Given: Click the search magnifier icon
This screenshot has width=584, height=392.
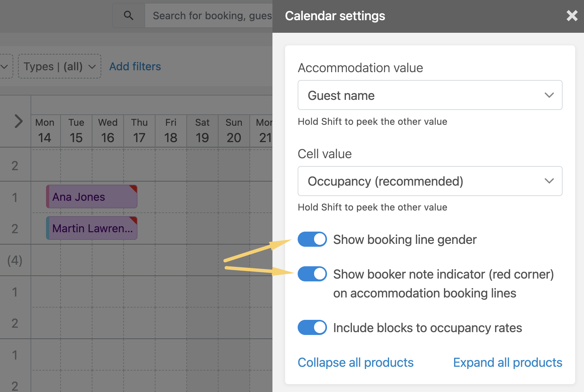Looking at the screenshot, I should click(x=128, y=15).
